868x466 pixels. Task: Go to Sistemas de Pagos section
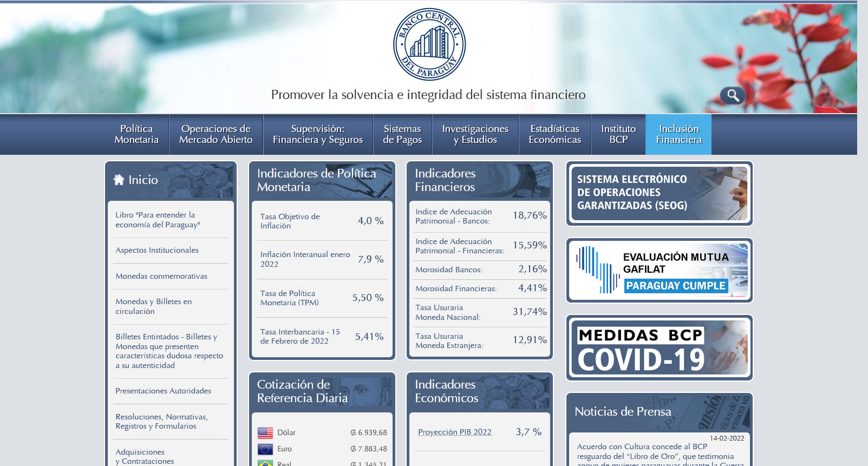pyautogui.click(x=402, y=134)
